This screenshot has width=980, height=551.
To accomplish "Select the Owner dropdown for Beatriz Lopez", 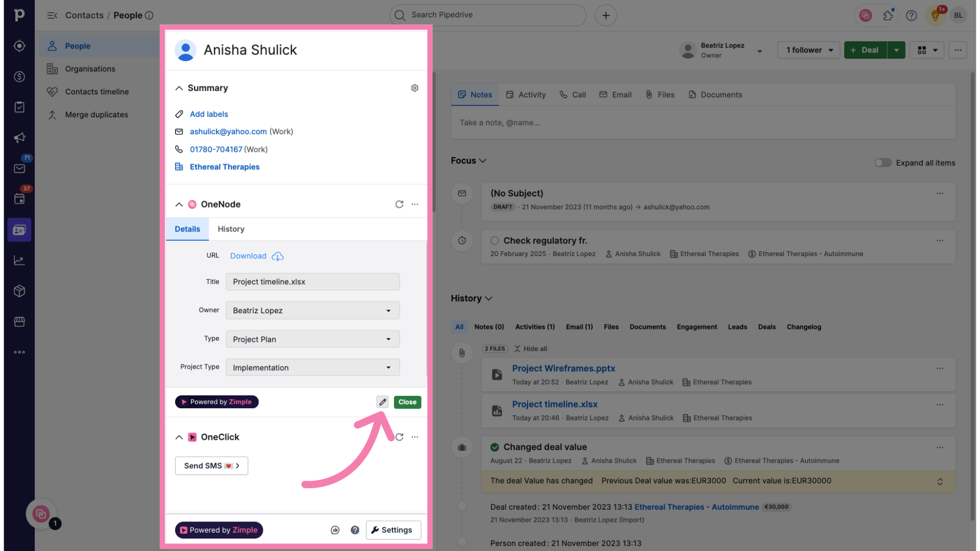I will (x=312, y=310).
